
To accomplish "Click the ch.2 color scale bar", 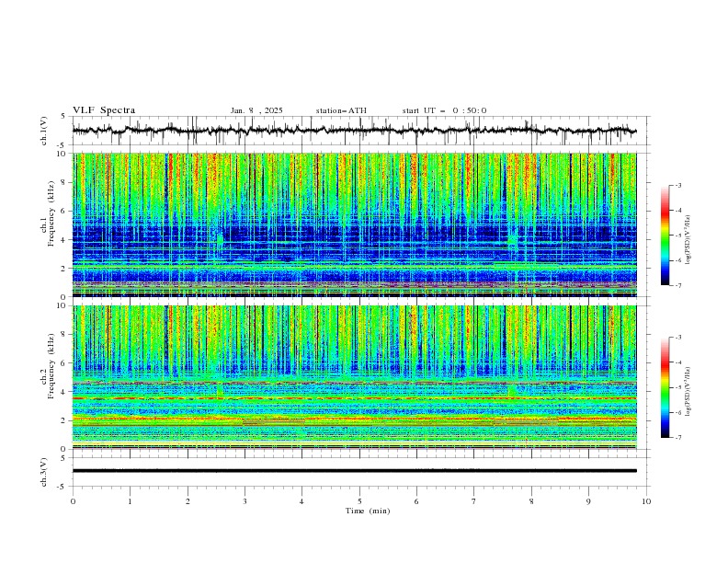I will click(665, 387).
